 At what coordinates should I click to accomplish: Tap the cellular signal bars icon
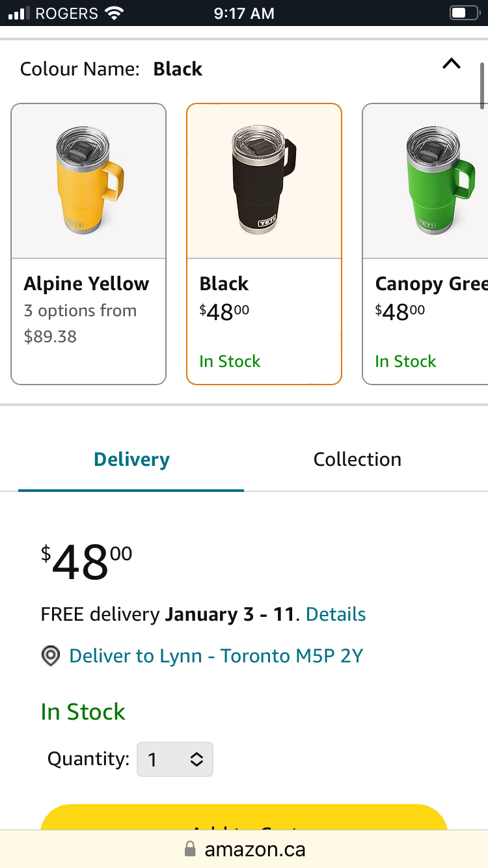point(19,14)
